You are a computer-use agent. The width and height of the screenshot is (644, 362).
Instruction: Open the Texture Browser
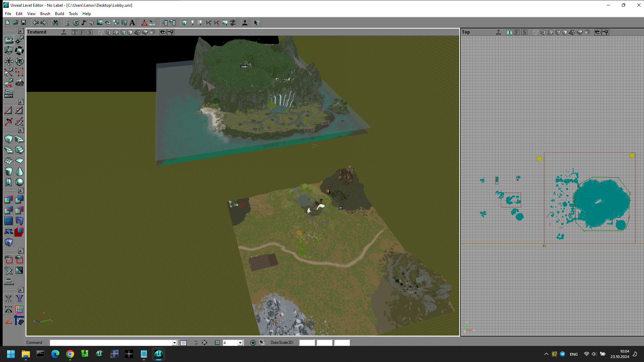(x=100, y=23)
